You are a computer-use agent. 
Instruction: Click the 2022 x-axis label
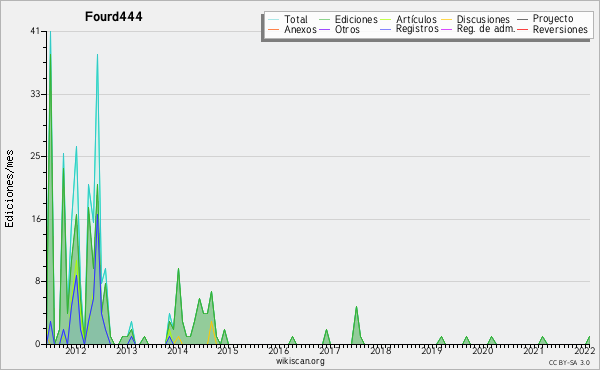coord(585,351)
